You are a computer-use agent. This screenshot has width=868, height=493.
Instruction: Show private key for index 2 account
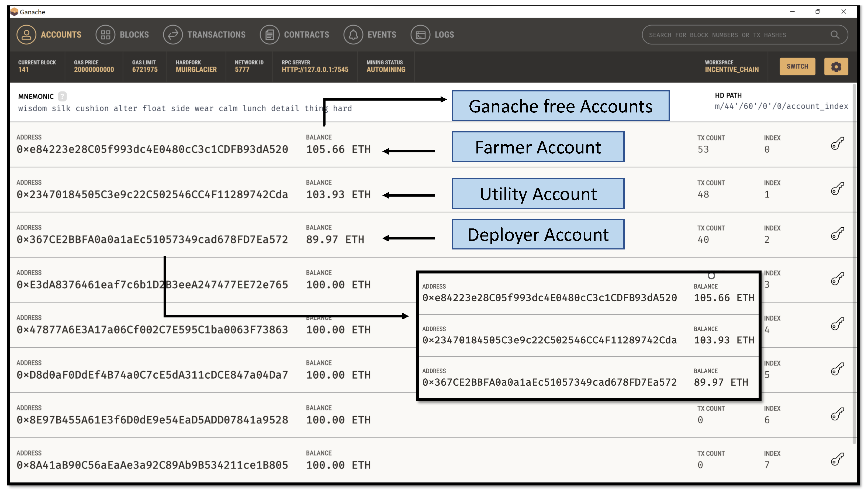tap(837, 234)
